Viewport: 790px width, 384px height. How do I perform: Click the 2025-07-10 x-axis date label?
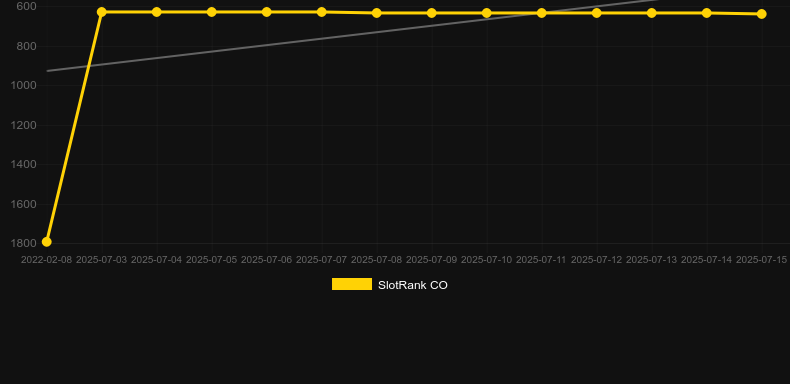[486, 260]
